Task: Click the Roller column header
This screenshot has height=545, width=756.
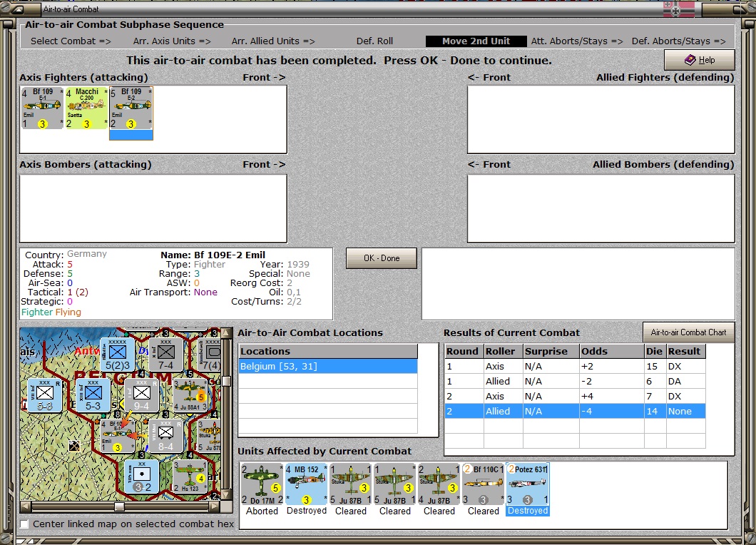Action: [x=503, y=351]
